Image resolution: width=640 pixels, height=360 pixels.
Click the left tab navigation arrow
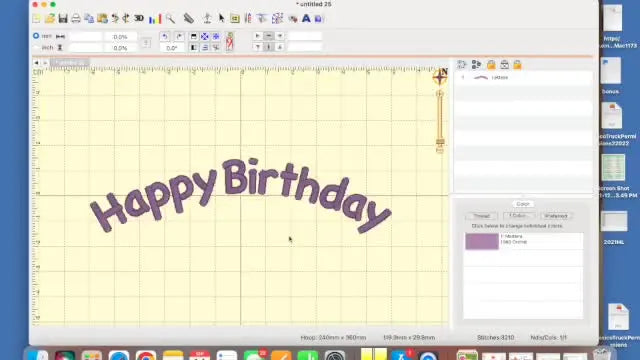pos(36,62)
